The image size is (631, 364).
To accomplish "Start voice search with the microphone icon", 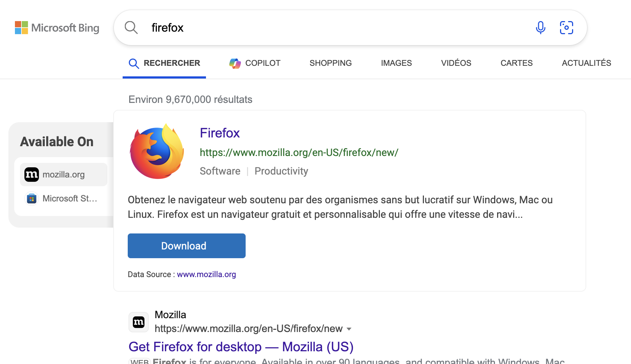I will 540,28.
